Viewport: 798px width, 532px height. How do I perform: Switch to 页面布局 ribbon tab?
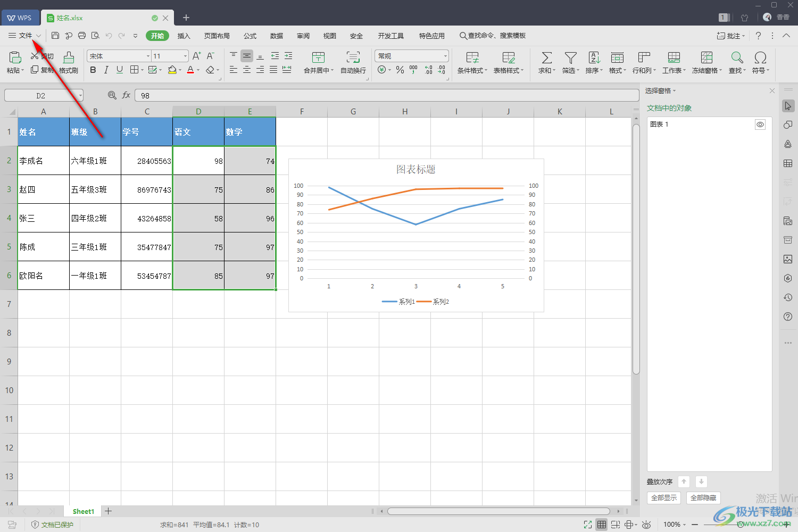pos(217,36)
